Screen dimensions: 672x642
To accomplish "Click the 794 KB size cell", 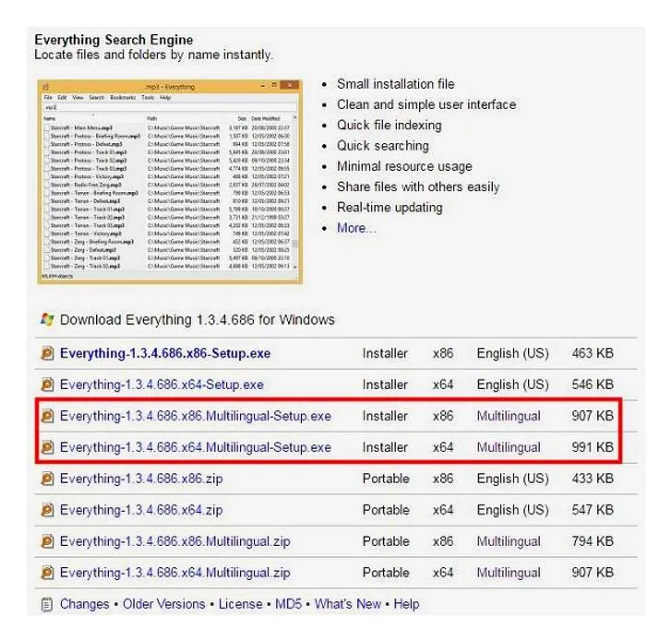I will (593, 541).
